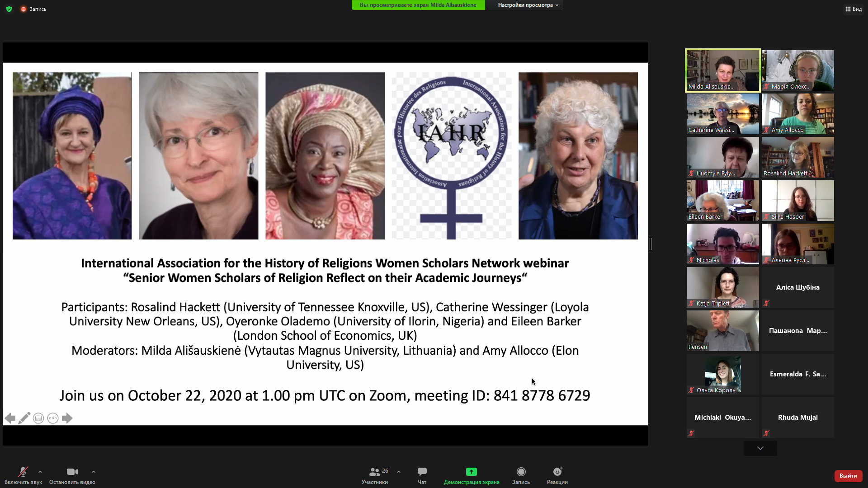Open slide more options ellipsis icon
Viewport: 868px width, 488px height.
tap(53, 418)
